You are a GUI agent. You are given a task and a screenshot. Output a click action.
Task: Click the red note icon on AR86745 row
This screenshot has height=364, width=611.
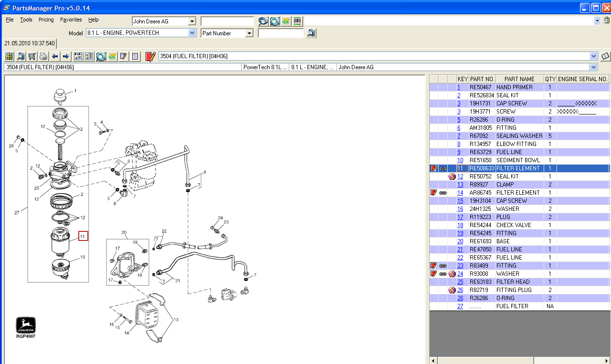[x=434, y=193]
